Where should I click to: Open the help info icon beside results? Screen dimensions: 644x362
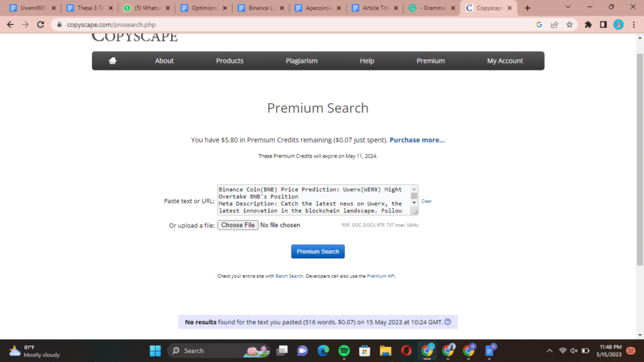(448, 322)
